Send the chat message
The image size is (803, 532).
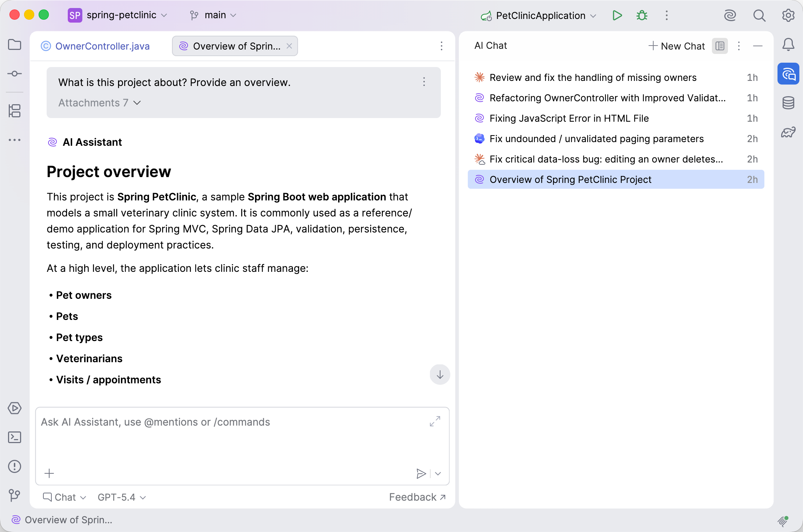[x=421, y=474]
